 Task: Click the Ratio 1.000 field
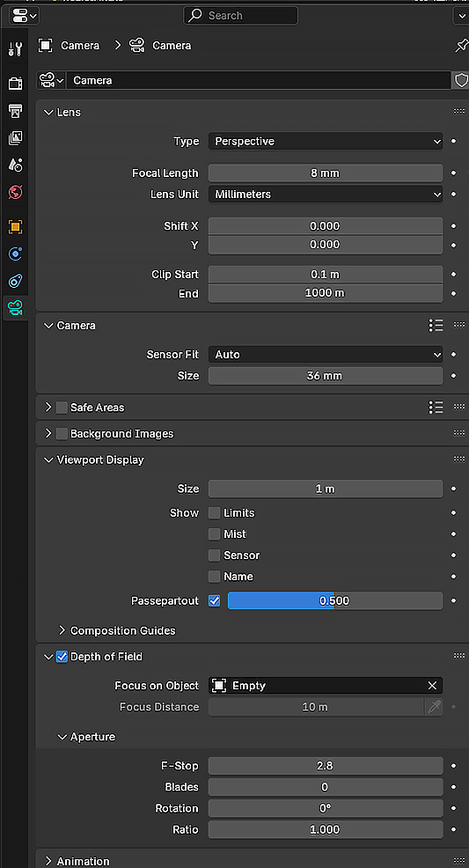(326, 829)
